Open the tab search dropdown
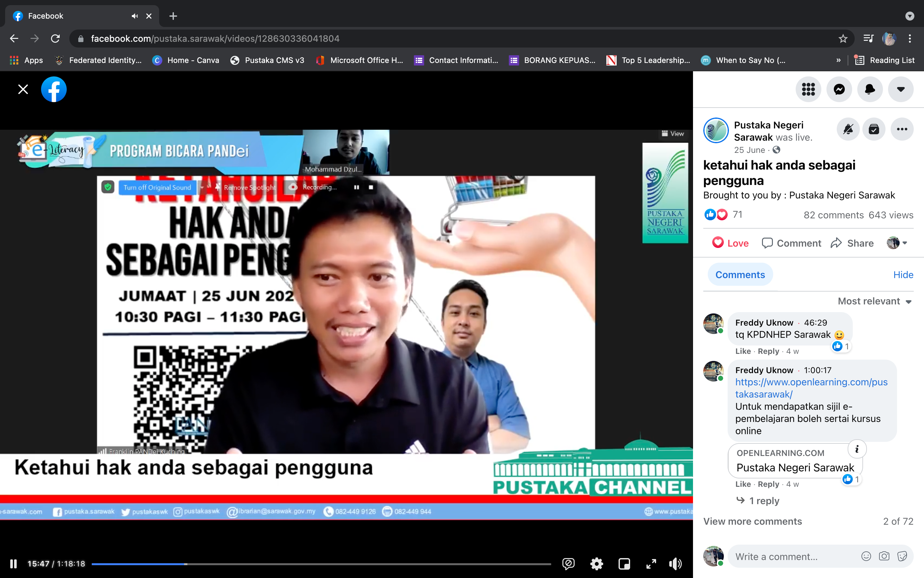Screen dimensions: 924x578 910,16
